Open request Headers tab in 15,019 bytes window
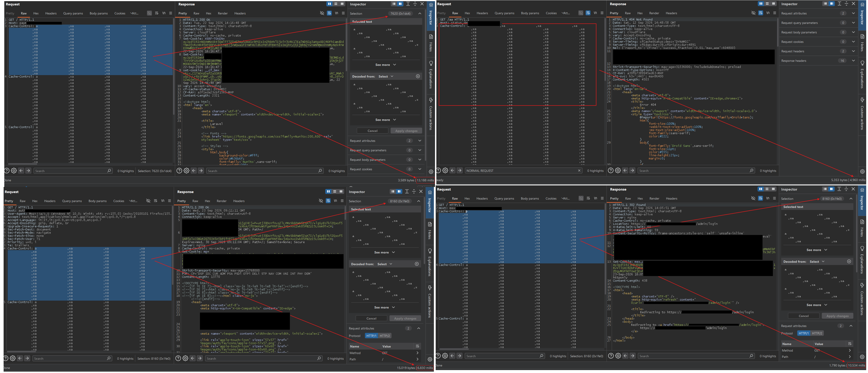Image resolution: width=868 pixels, height=373 pixels. point(50,201)
